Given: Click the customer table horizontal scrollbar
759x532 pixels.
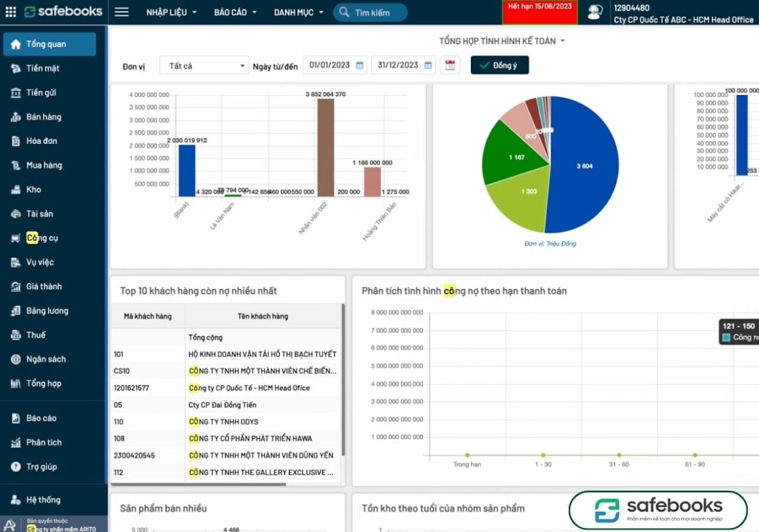Looking at the screenshot, I should click(x=199, y=484).
